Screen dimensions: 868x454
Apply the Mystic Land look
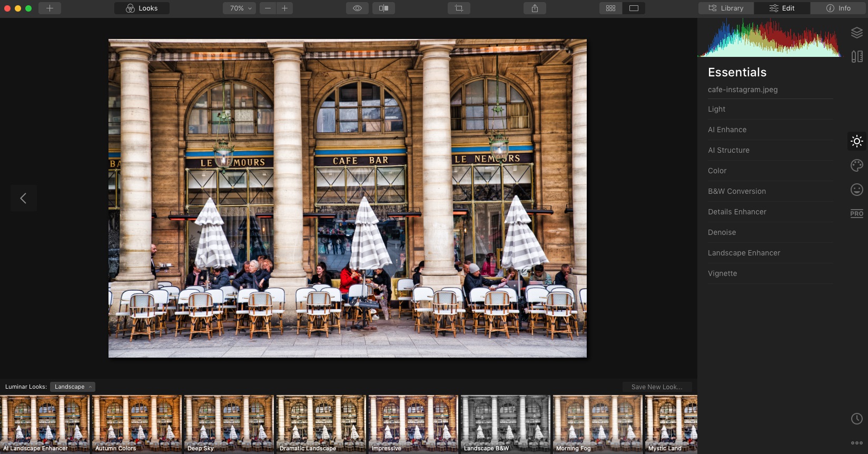[x=672, y=424]
